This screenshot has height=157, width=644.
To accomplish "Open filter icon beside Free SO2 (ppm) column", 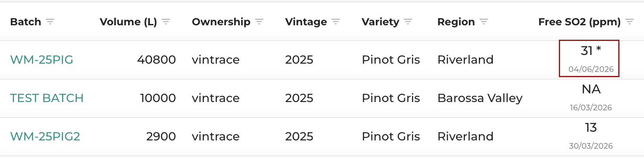I will pos(630,22).
